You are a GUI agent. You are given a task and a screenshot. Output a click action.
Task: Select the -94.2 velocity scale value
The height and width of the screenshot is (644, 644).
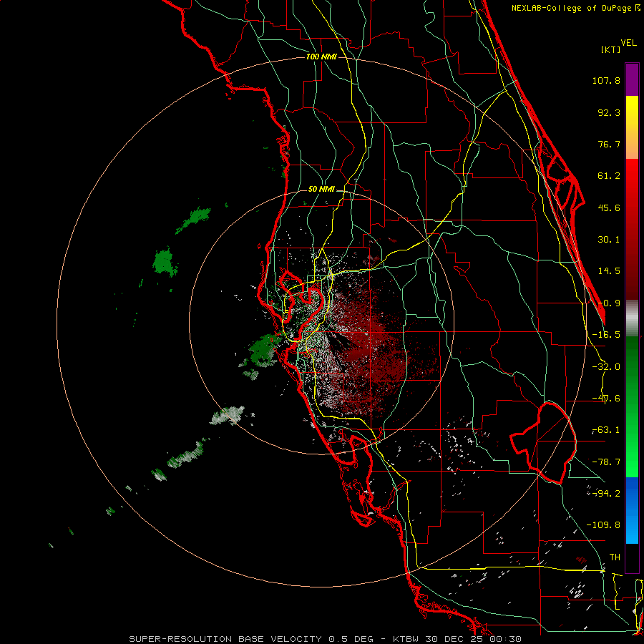606,493
